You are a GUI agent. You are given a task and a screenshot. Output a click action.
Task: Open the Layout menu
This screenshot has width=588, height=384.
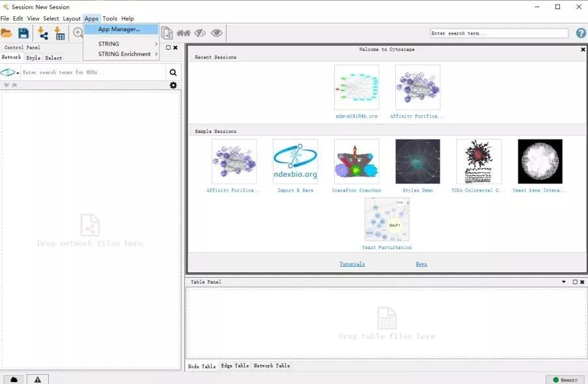point(72,18)
